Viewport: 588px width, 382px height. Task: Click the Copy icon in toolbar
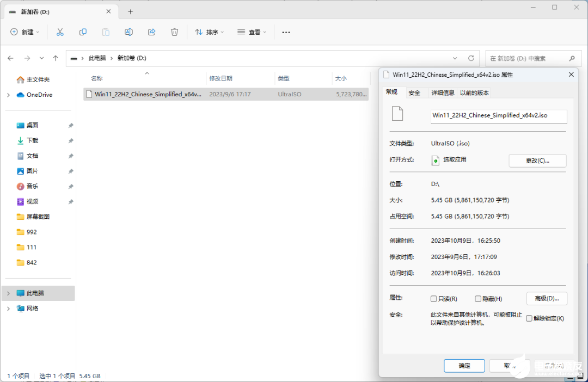pyautogui.click(x=83, y=32)
